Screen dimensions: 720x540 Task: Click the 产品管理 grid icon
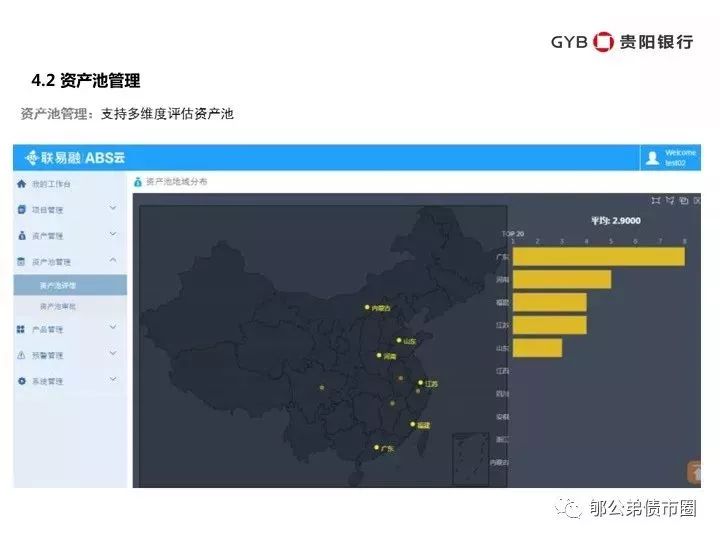(x=22, y=329)
